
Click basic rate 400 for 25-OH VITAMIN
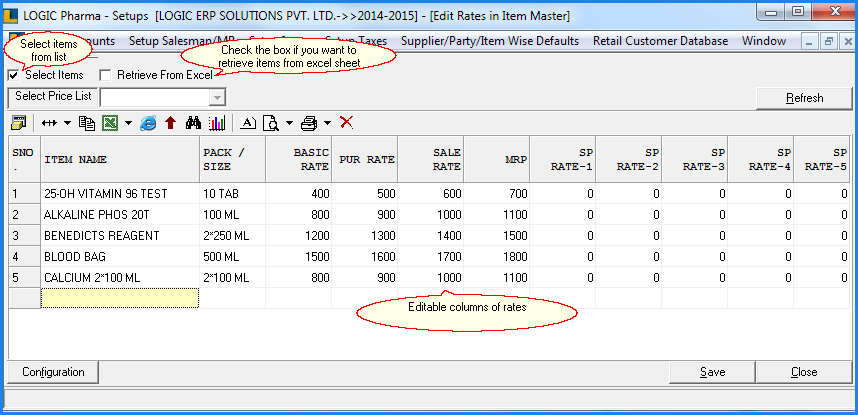pyautogui.click(x=299, y=194)
